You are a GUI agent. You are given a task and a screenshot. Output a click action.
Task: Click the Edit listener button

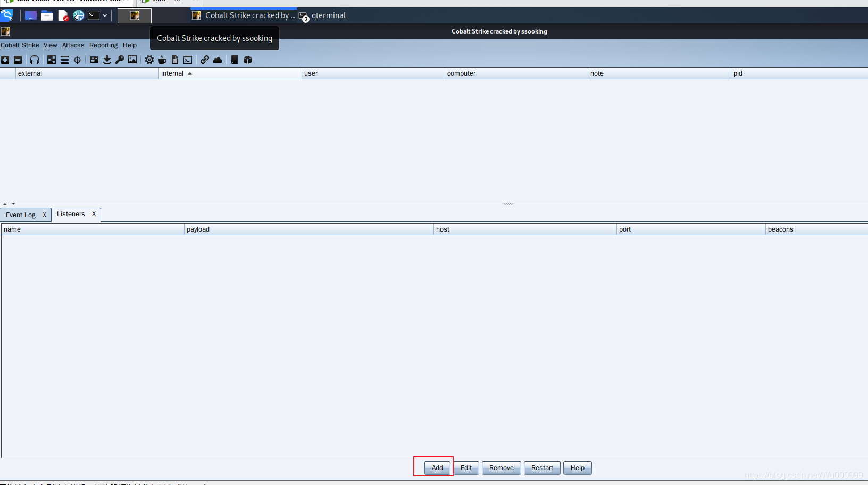click(x=466, y=468)
